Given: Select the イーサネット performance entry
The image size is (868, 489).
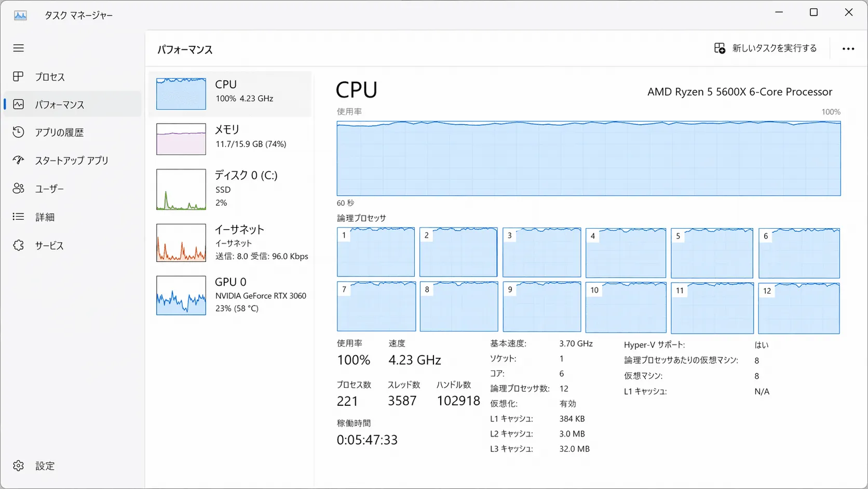Looking at the screenshot, I should [x=230, y=243].
